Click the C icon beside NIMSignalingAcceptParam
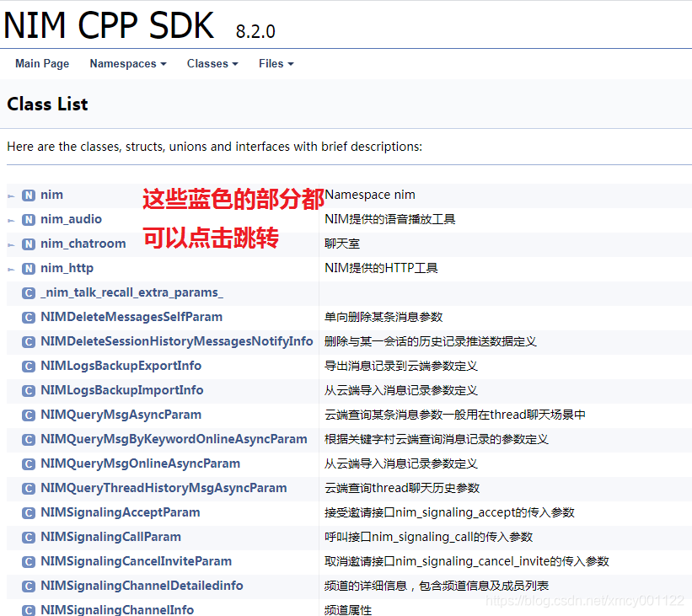The image size is (692, 616). [x=29, y=513]
